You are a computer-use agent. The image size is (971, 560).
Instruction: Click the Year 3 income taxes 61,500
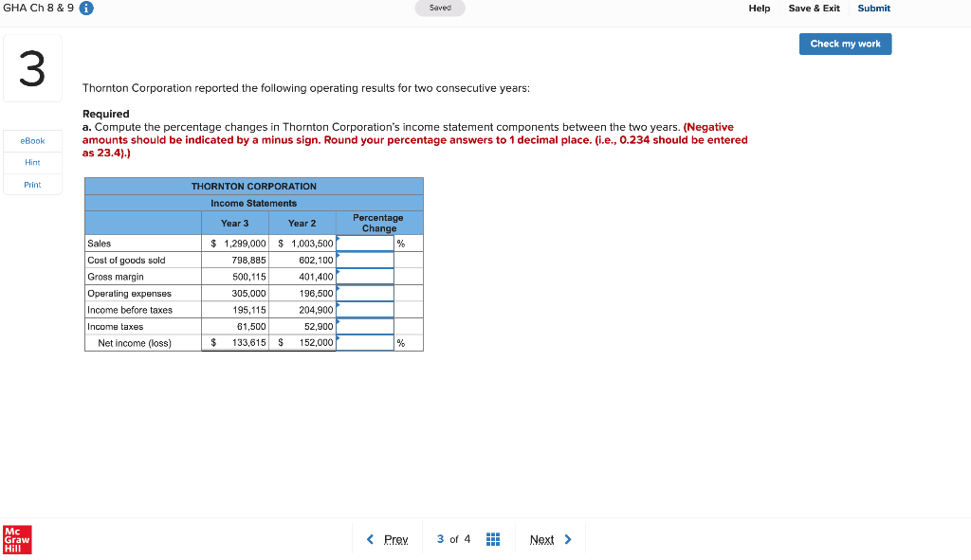[251, 327]
